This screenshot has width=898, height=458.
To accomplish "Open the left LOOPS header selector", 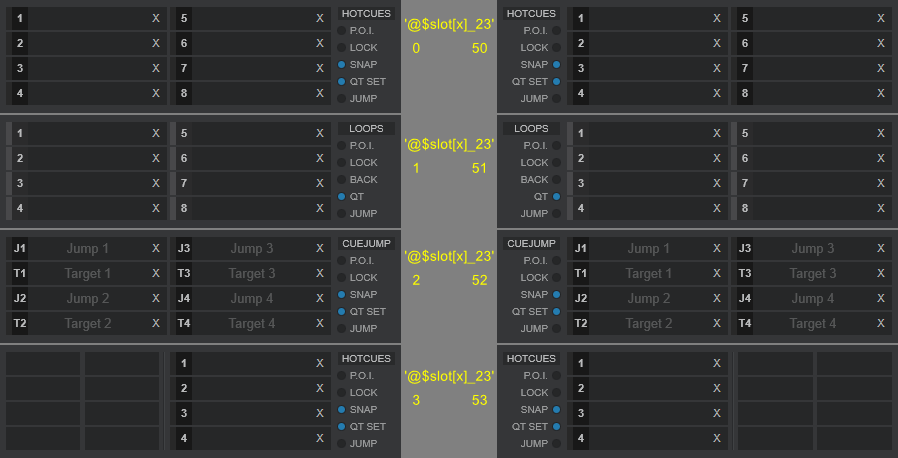I will [366, 129].
